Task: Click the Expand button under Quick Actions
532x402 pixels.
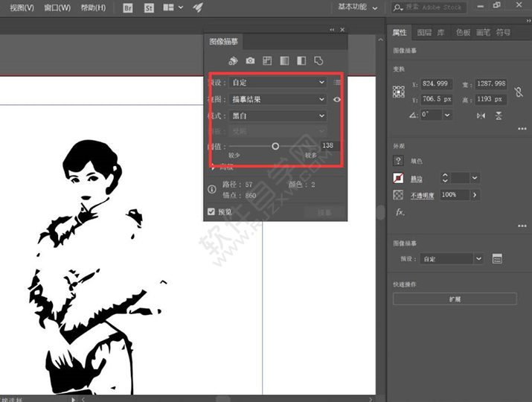Action: tap(455, 299)
